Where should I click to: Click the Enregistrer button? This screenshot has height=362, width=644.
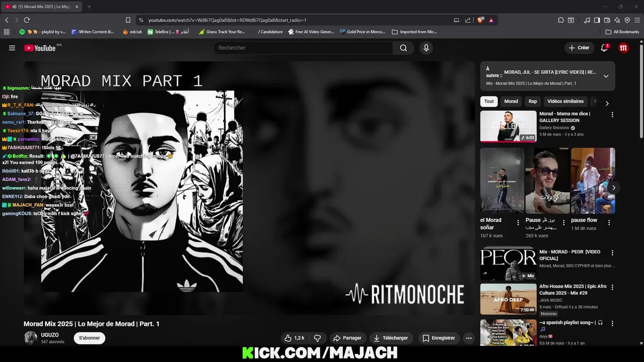pyautogui.click(x=439, y=338)
